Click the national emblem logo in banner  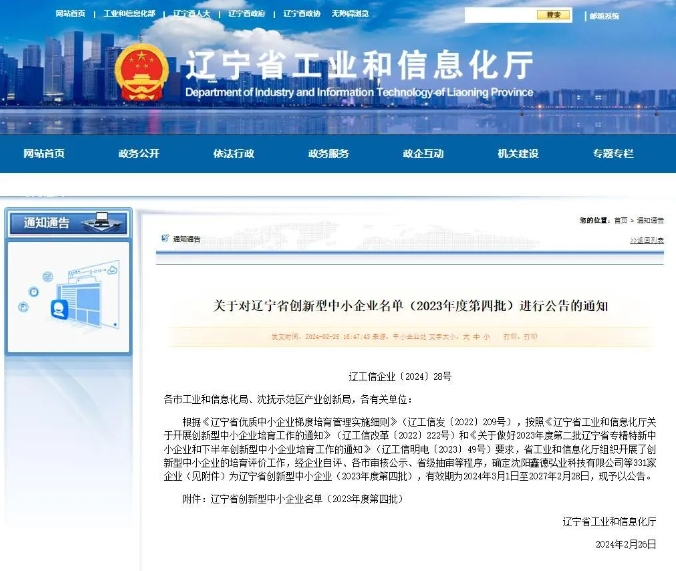(141, 70)
